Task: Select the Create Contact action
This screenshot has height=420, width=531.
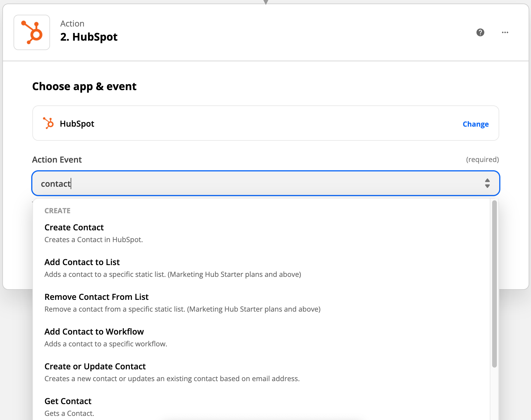Action: pos(261,233)
